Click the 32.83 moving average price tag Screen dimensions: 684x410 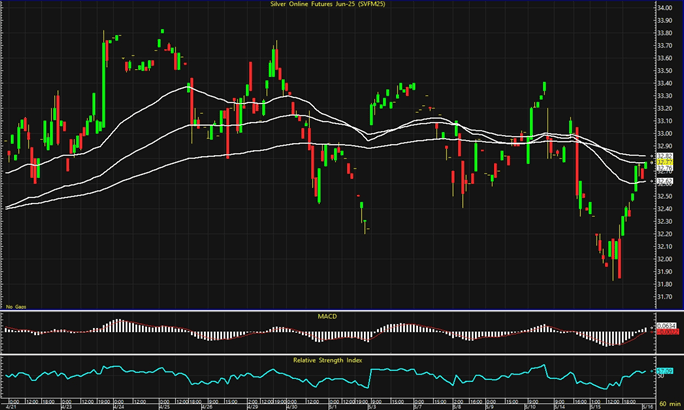[664, 157]
